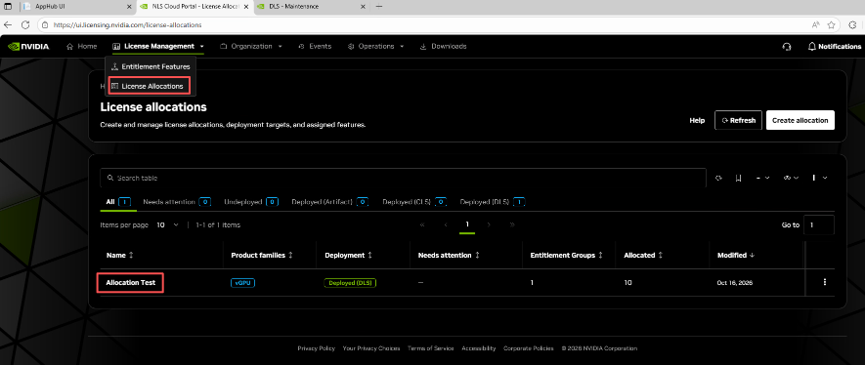
Task: Click the site lock icon in address bar
Action: point(45,25)
